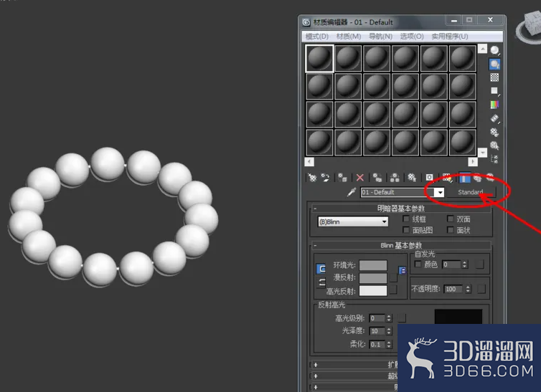Click the 不透明度 spinner arrows
Screen dimensions: 541x392
(x=468, y=289)
